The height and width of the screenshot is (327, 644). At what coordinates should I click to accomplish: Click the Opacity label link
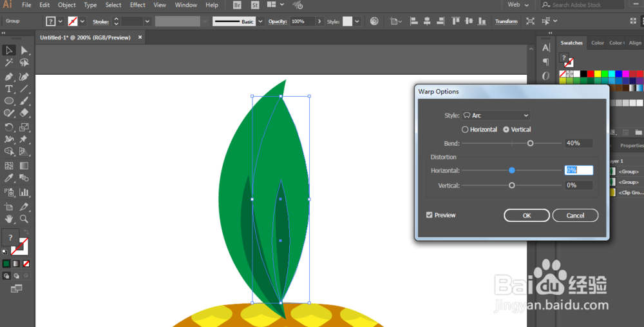278,21
